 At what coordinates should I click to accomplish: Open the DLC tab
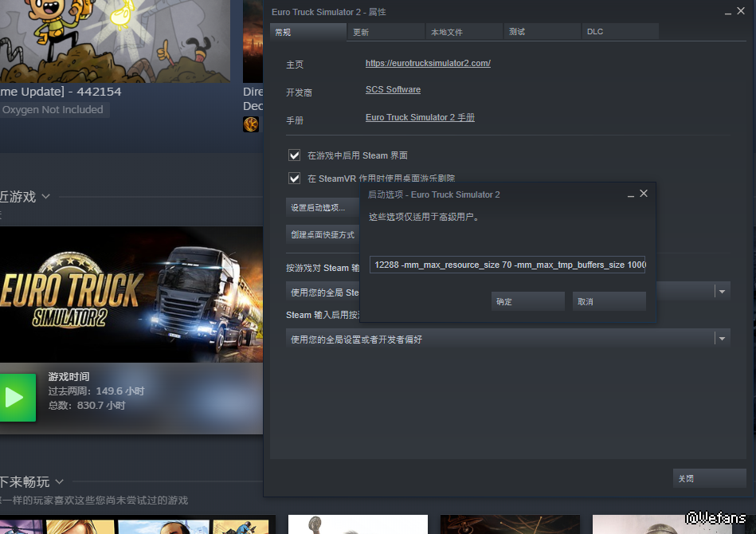click(621, 32)
